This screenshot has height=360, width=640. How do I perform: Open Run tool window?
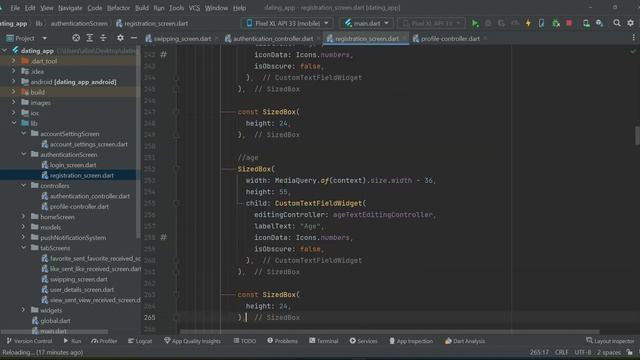[72, 341]
